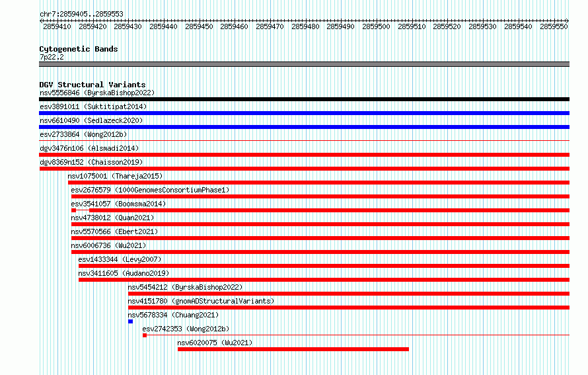The height and width of the screenshot is (375, 588).
Task: Click the blue esv3891011 variant bar
Action: [x=304, y=113]
